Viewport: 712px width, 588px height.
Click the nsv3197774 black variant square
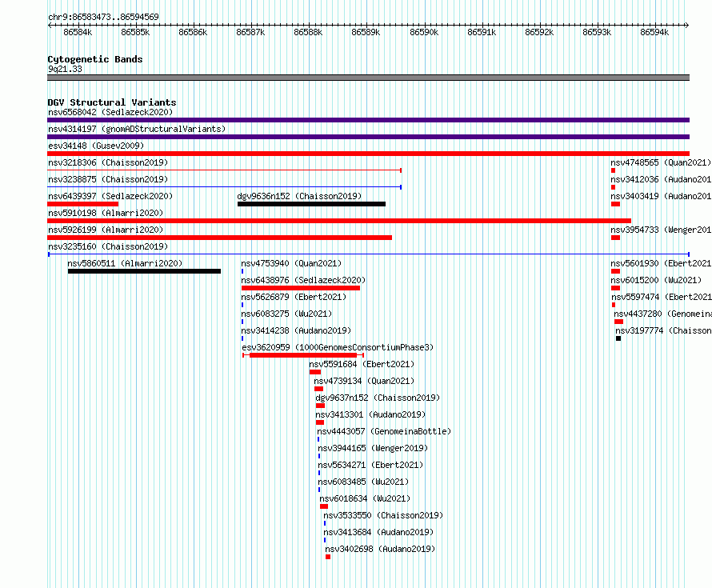[x=618, y=338]
